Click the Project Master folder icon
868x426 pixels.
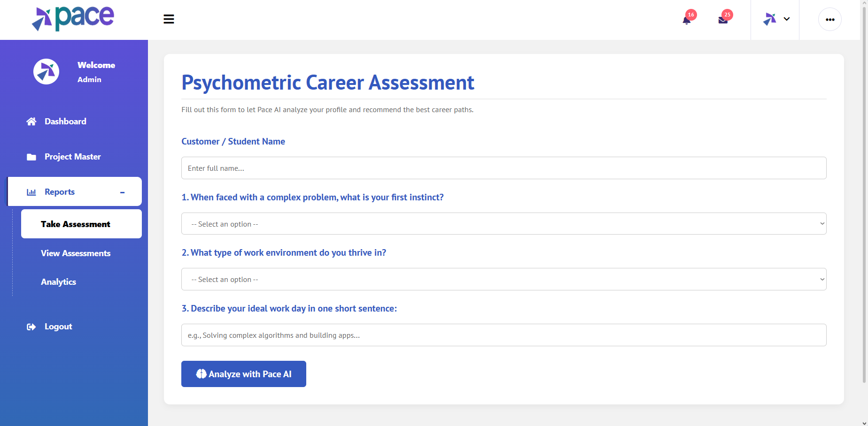click(x=31, y=157)
